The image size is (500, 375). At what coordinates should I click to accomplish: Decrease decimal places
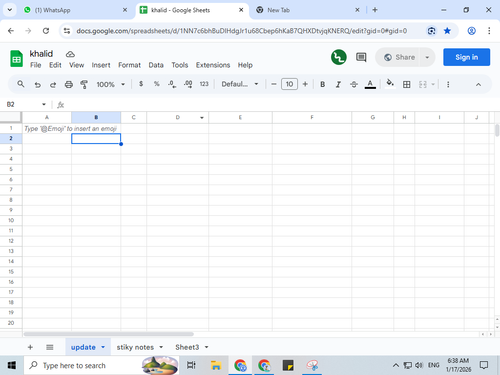(172, 84)
